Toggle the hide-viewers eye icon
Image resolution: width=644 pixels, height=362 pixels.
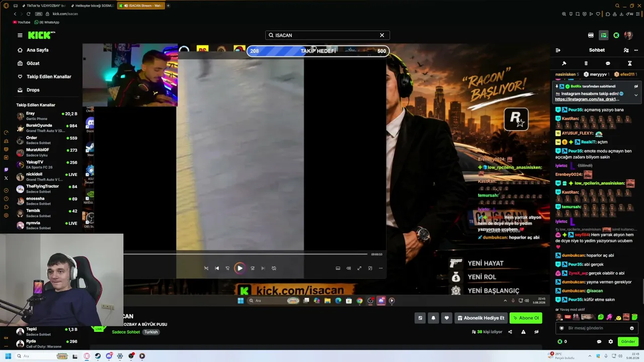(x=536, y=332)
